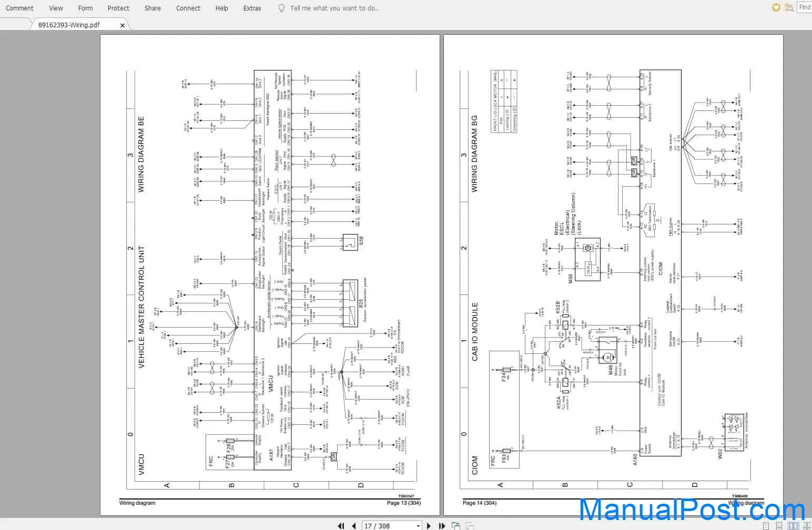Click 'Page 14 (304)' footer text
Viewport: 812px width, 530px height.
(x=480, y=503)
